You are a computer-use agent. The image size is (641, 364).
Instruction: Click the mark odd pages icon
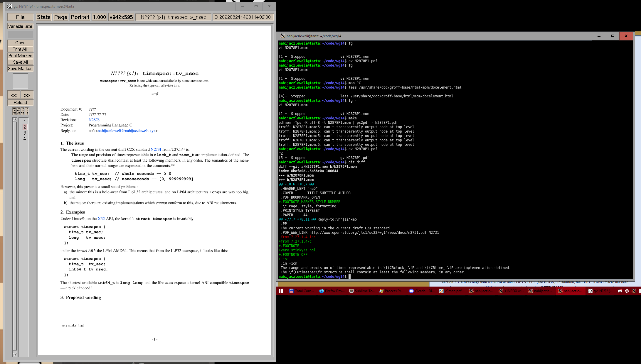[14, 111]
